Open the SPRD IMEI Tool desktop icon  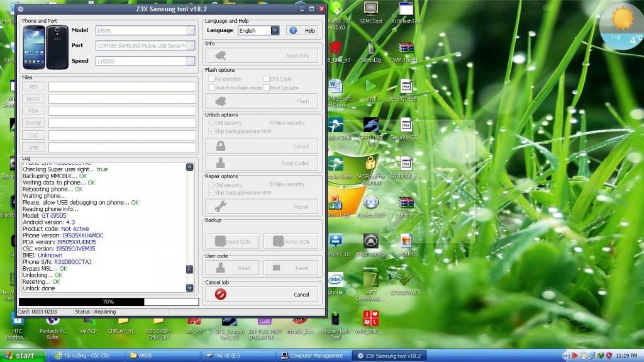point(370,132)
